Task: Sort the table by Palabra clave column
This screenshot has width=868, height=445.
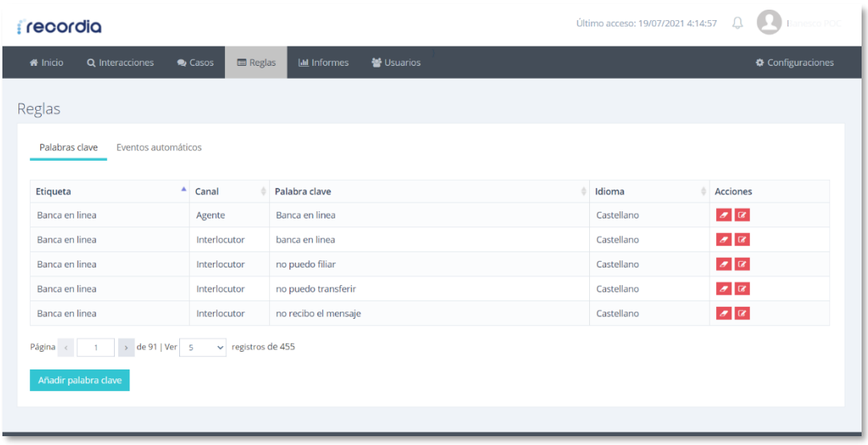Action: 429,191
